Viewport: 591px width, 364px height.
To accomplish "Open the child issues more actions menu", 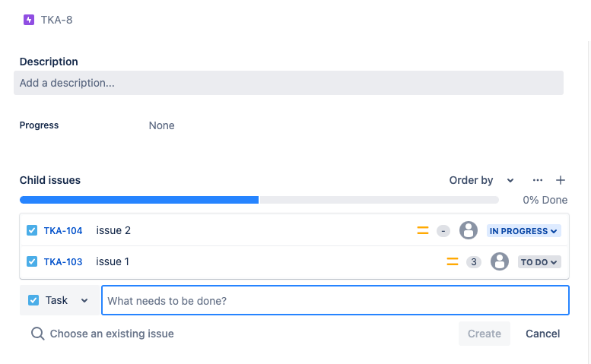I will tap(538, 180).
